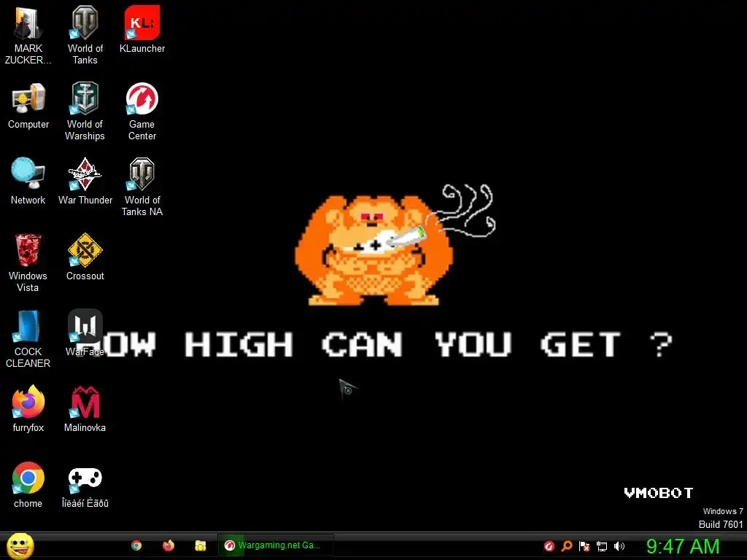The width and height of the screenshot is (747, 560).
Task: Open Action Center flag tray icon
Action: [x=584, y=546]
